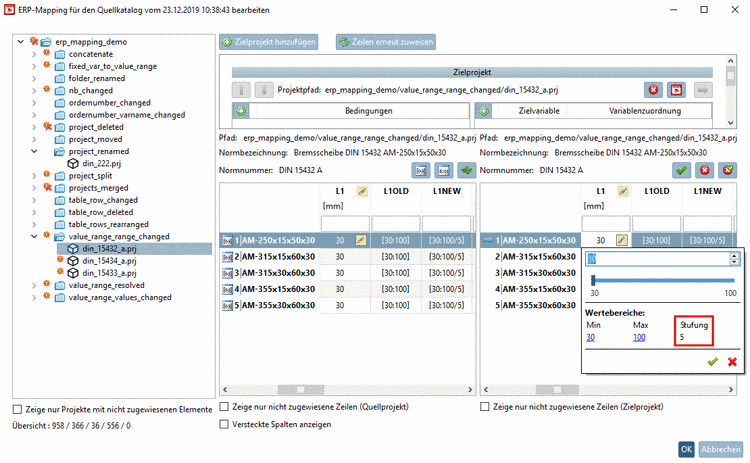The image size is (750, 463).
Task: Click Zielprojekt hinzufügen button
Action: click(269, 42)
